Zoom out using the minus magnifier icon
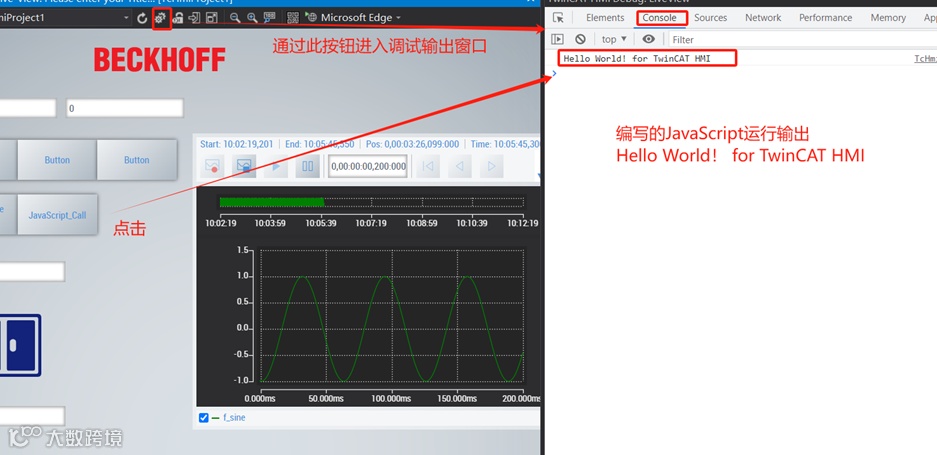The height and width of the screenshot is (455, 937). point(235,18)
